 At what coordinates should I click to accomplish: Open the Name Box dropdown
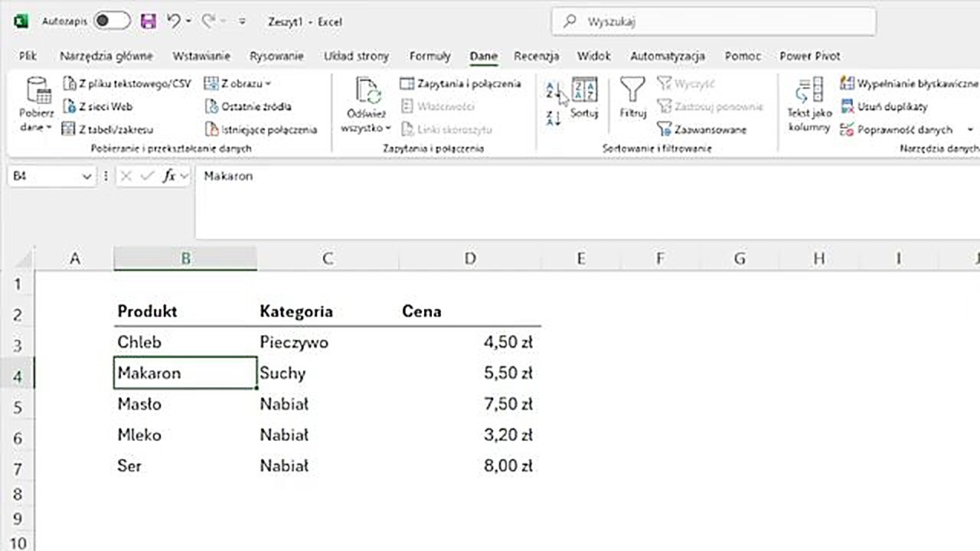87,176
